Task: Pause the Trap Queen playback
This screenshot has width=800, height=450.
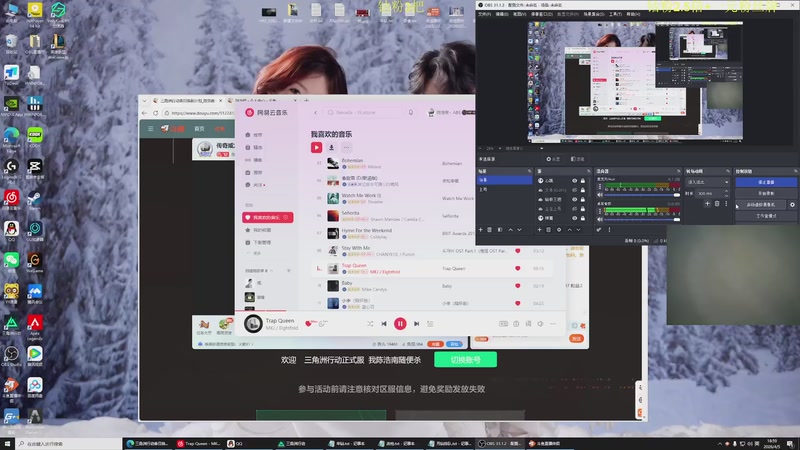Action: [x=400, y=323]
